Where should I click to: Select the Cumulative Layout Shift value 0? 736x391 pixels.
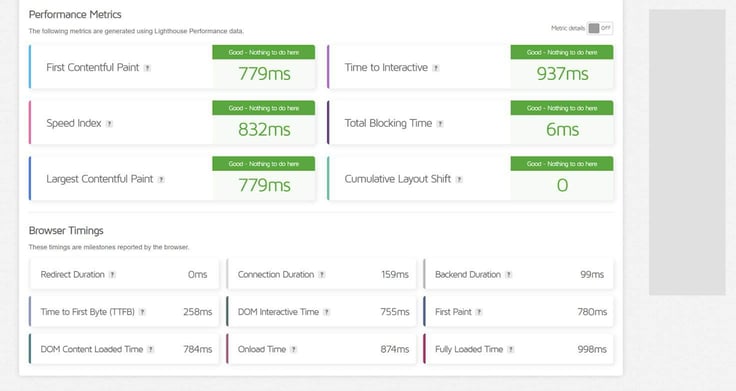pyautogui.click(x=562, y=185)
